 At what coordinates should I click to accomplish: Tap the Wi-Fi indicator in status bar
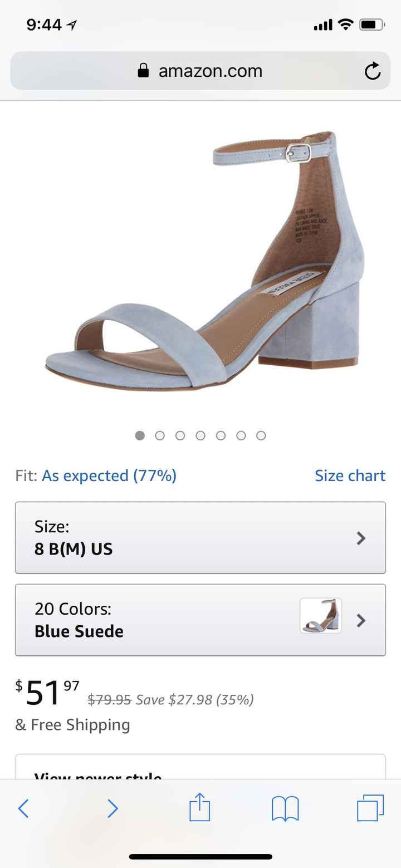[x=345, y=24]
